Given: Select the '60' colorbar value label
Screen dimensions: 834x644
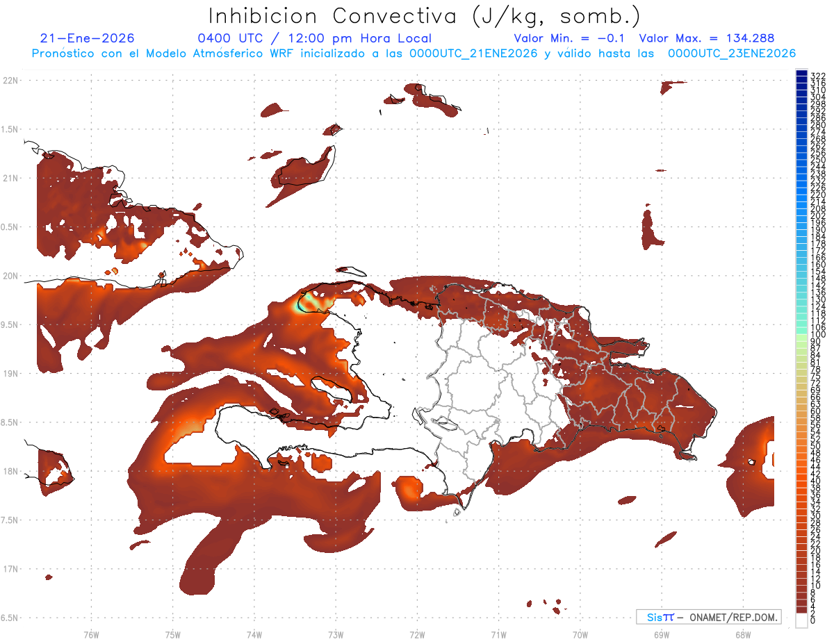Looking at the screenshot, I should point(816,411).
